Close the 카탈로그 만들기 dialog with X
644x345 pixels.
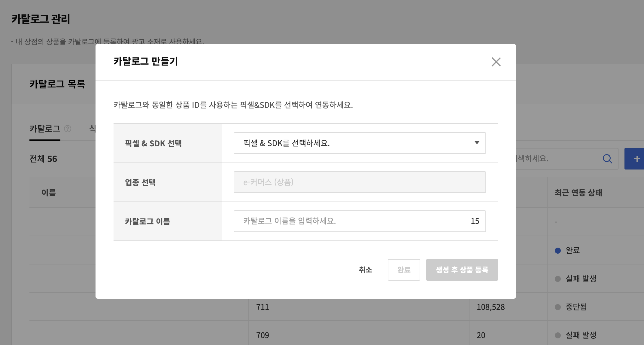[x=496, y=62]
